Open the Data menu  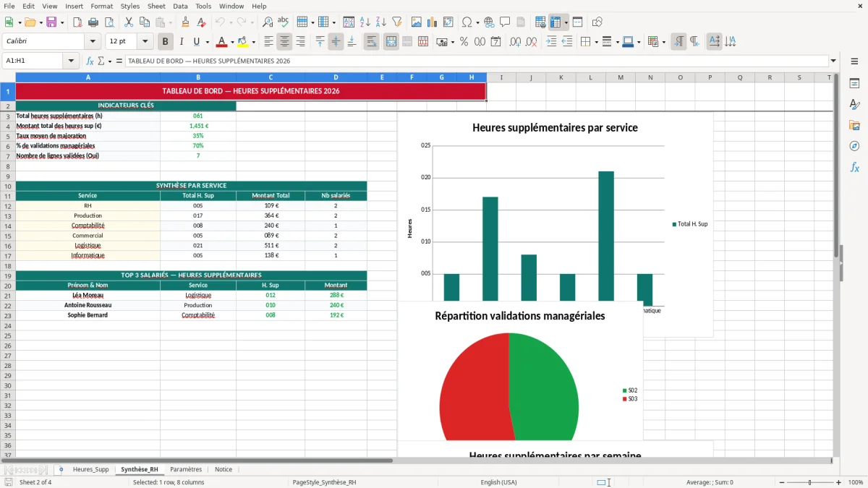(x=180, y=6)
